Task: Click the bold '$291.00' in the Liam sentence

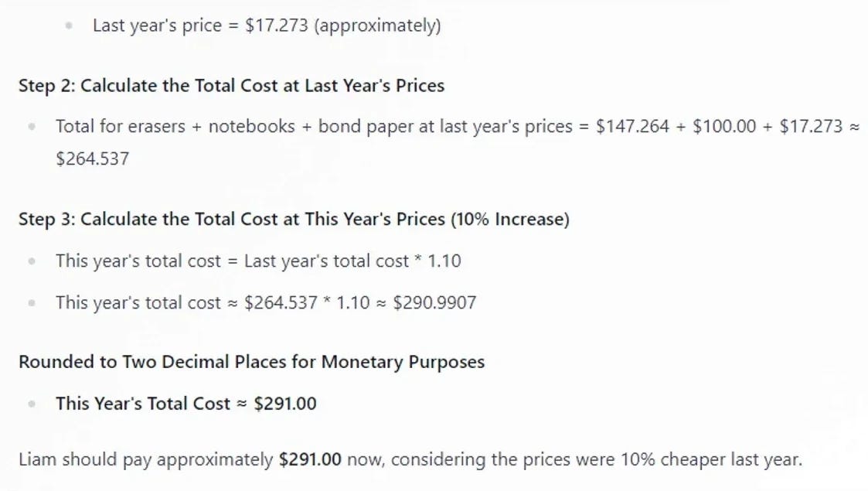Action: 310,459
